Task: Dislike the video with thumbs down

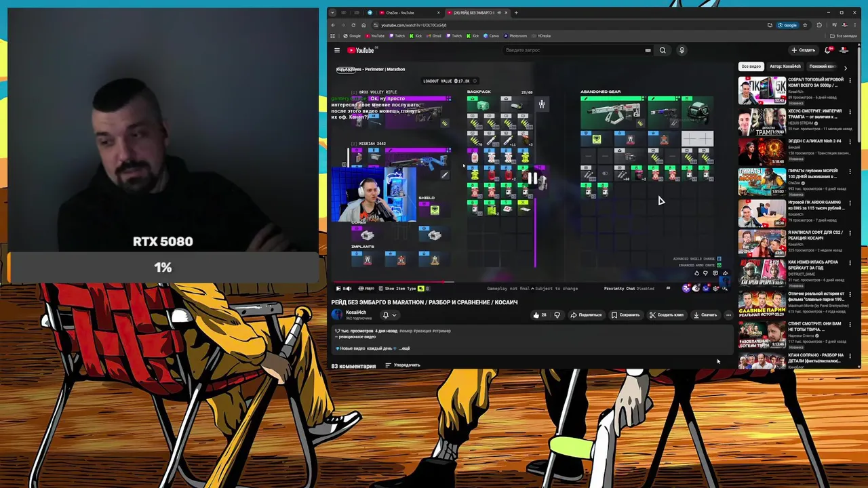Action: click(x=557, y=315)
